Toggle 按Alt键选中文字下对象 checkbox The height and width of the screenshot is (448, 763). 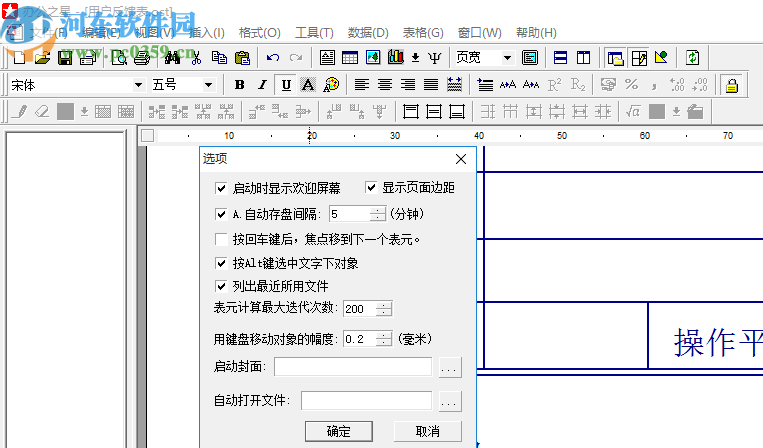coord(221,263)
